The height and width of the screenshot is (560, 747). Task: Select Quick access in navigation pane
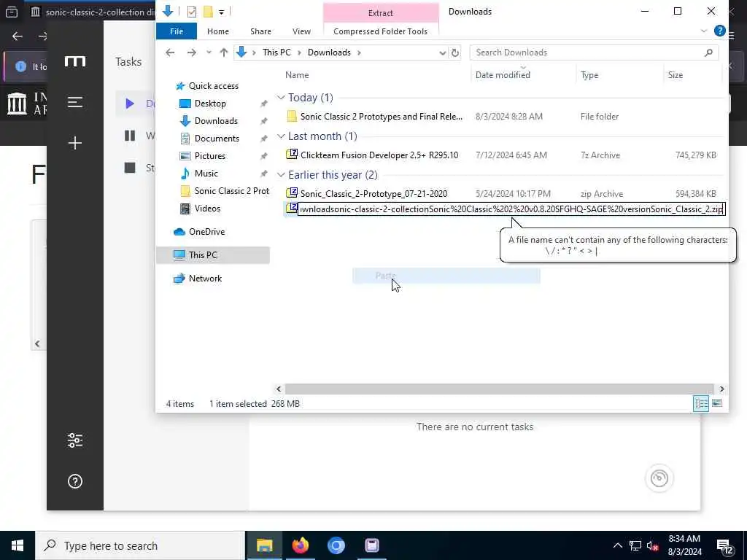213,86
